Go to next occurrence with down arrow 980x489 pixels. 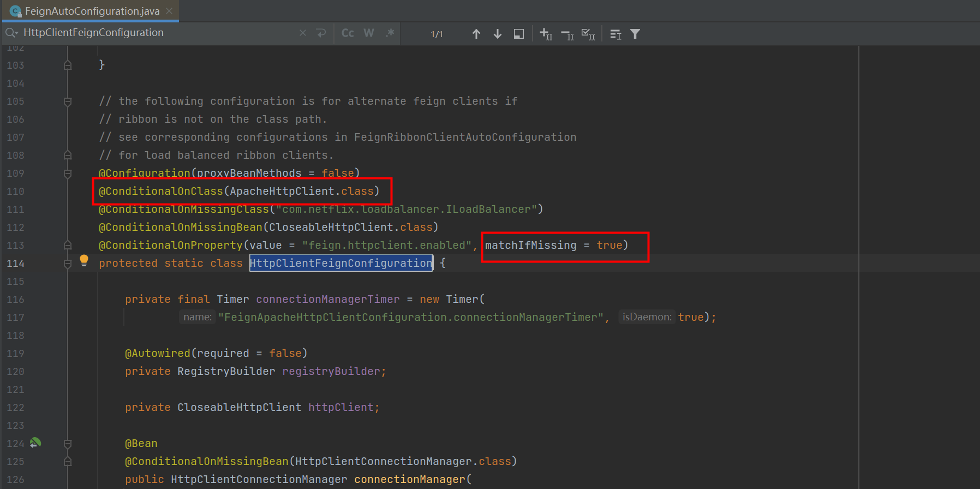click(x=498, y=34)
